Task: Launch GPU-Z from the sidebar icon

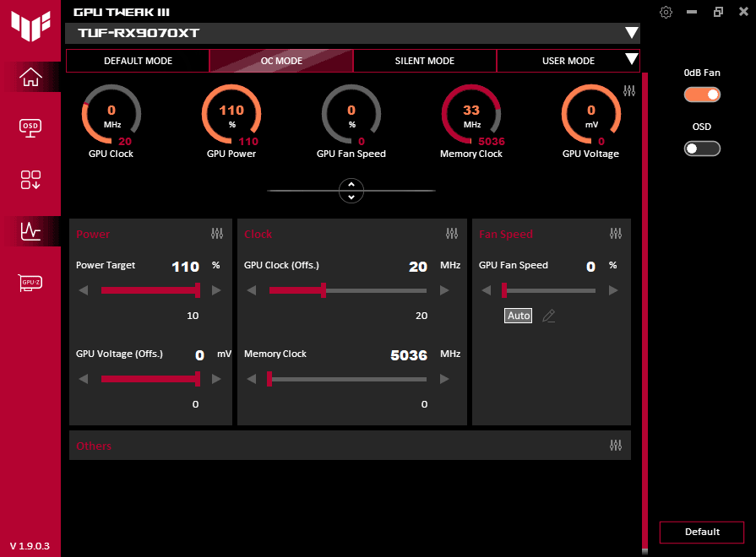Action: (x=30, y=283)
